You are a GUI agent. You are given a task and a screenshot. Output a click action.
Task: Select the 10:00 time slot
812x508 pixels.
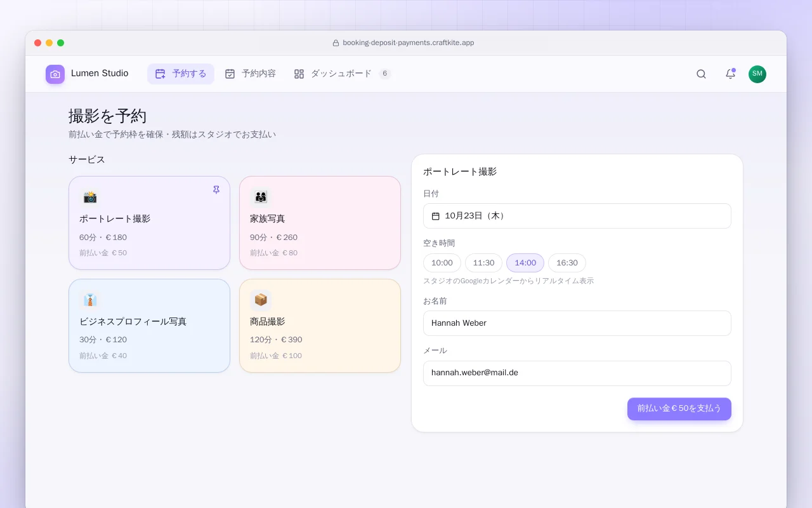click(x=442, y=263)
